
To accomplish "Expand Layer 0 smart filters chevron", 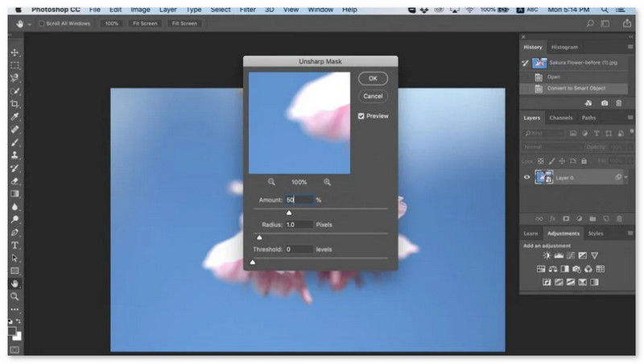I will 626,177.
